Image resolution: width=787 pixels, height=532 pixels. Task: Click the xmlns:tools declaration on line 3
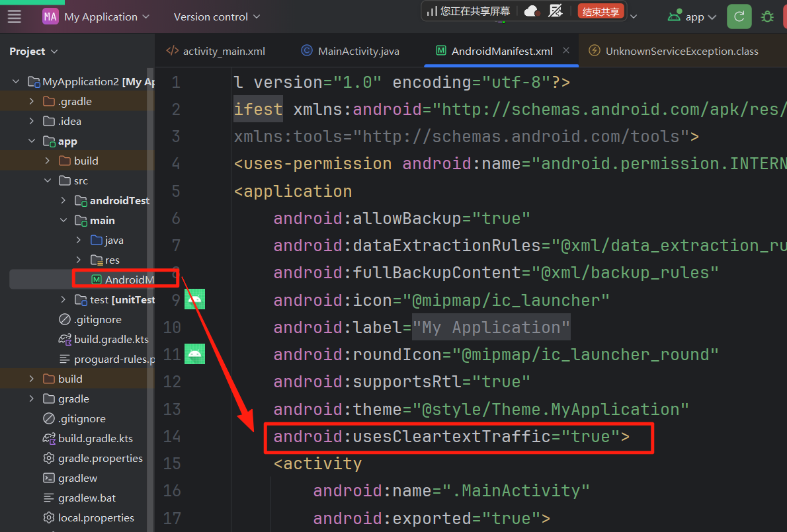[466, 136]
